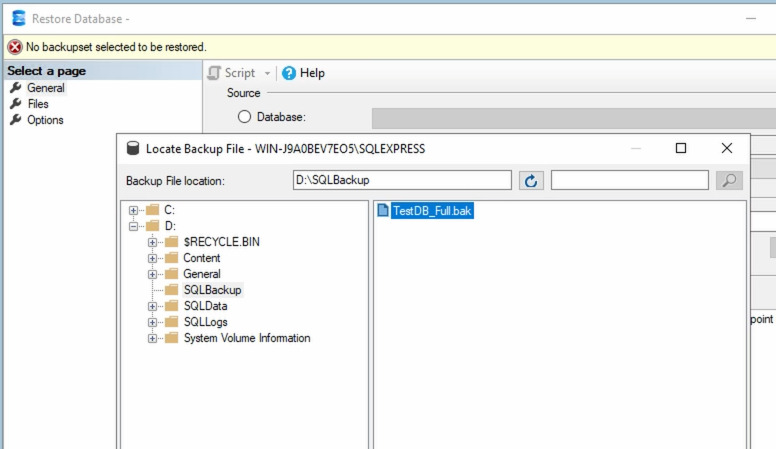Image resolution: width=776 pixels, height=449 pixels.
Task: Click the red error icon in warning bar
Action: 15,47
